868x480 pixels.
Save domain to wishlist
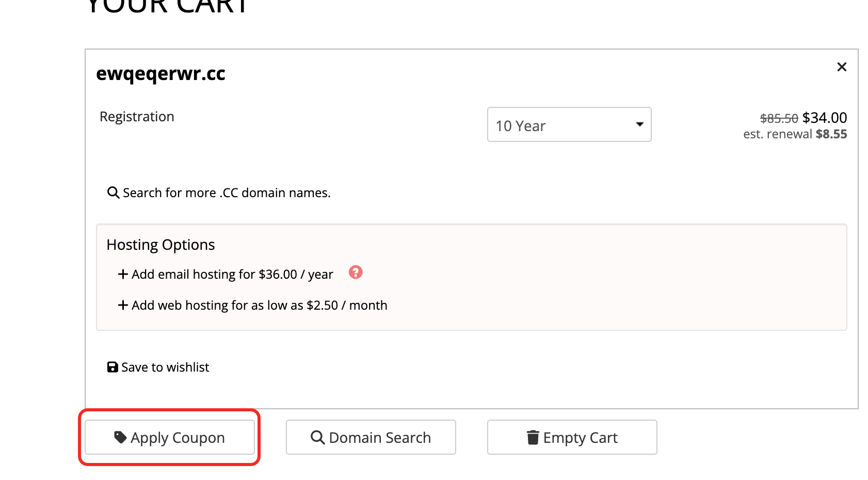(158, 367)
